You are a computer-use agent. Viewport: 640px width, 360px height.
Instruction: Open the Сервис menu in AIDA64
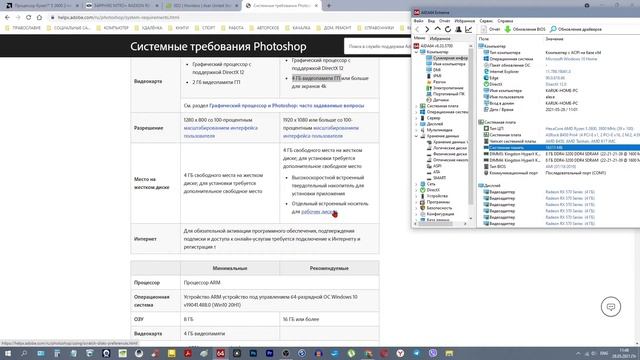pos(486,21)
